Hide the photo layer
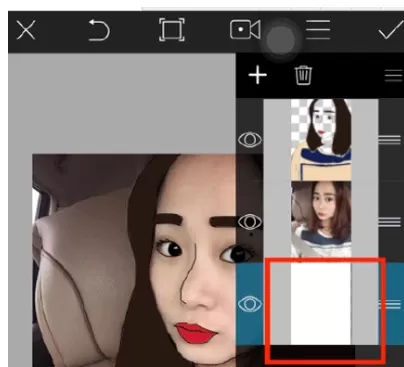Viewport: 404px width, 367px height. coord(250,222)
